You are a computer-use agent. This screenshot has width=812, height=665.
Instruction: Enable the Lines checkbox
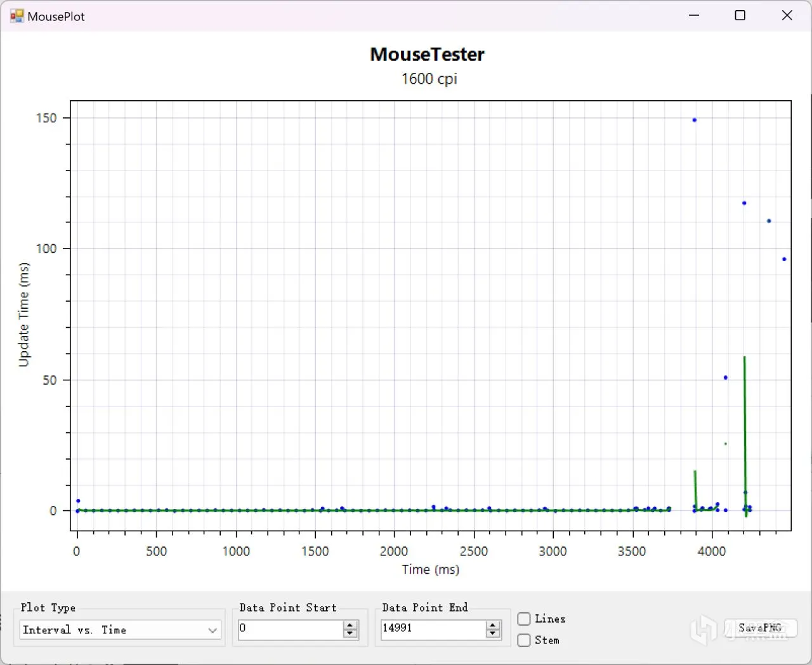point(524,619)
